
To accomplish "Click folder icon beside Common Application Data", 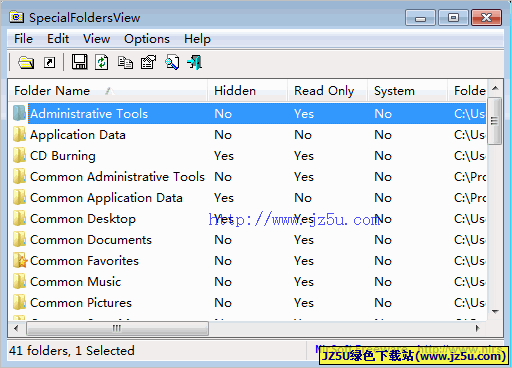I will [x=19, y=198].
